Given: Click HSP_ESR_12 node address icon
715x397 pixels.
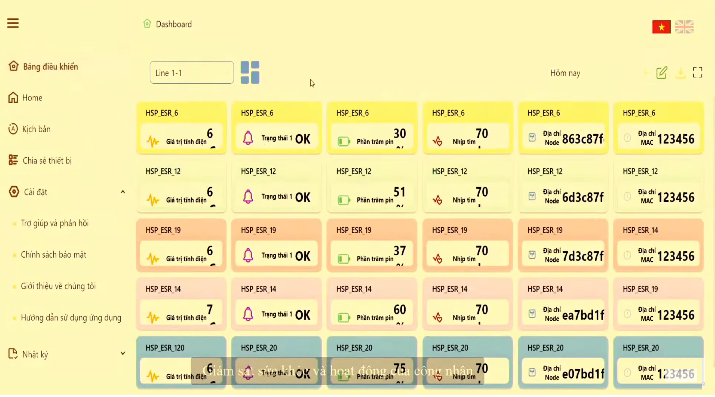Looking at the screenshot, I should (x=532, y=196).
